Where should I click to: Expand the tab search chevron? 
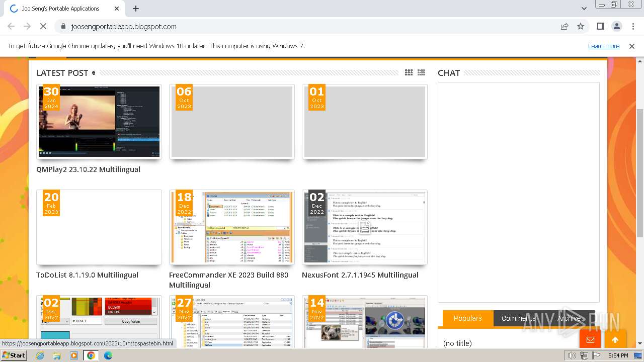tap(584, 9)
